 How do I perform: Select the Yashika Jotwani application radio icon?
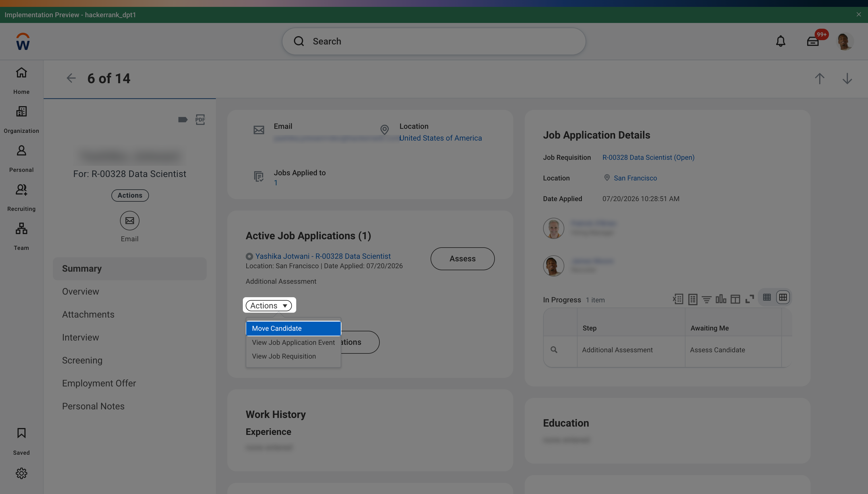coord(249,256)
